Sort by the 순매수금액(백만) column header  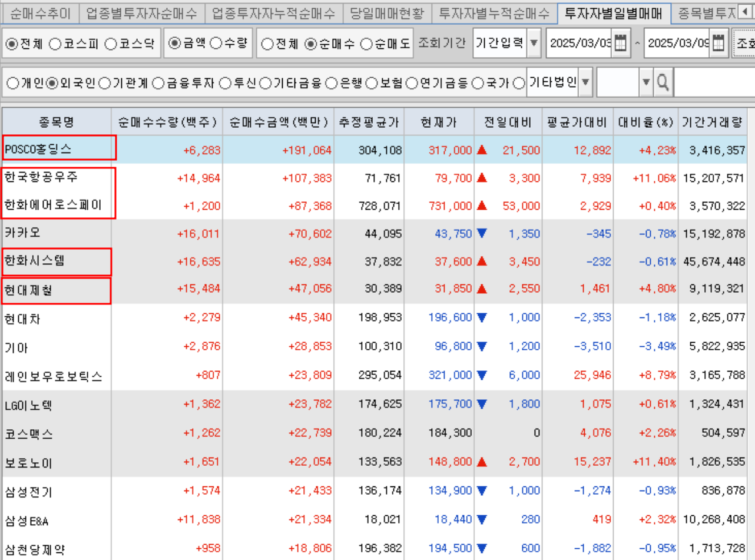coord(278,122)
